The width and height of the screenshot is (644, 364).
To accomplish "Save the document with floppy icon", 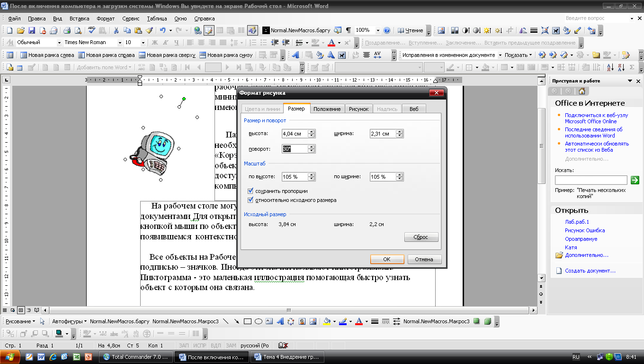I will [32, 30].
